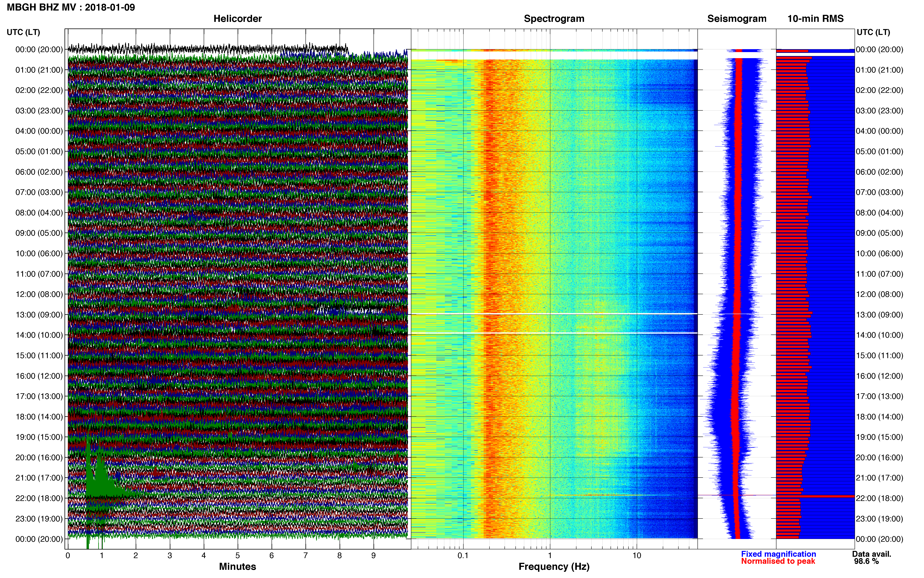Image resolution: width=924 pixels, height=578 pixels.
Task: Click "21:00 (17:00)" on the right time axis
Action: click(x=879, y=478)
